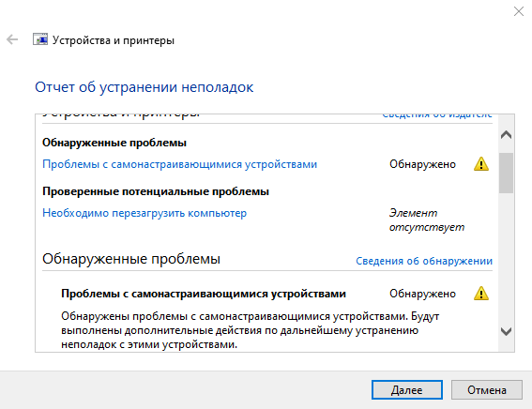Open the 'Необходимо перезагрузить компьютер' link
Screen dimensions: 532x409
[144, 213]
